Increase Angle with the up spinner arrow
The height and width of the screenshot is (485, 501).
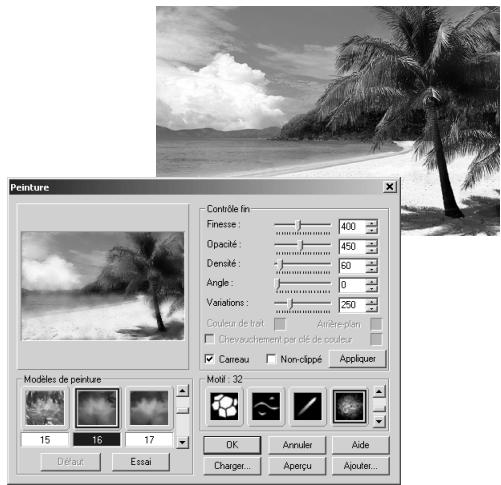(x=372, y=281)
